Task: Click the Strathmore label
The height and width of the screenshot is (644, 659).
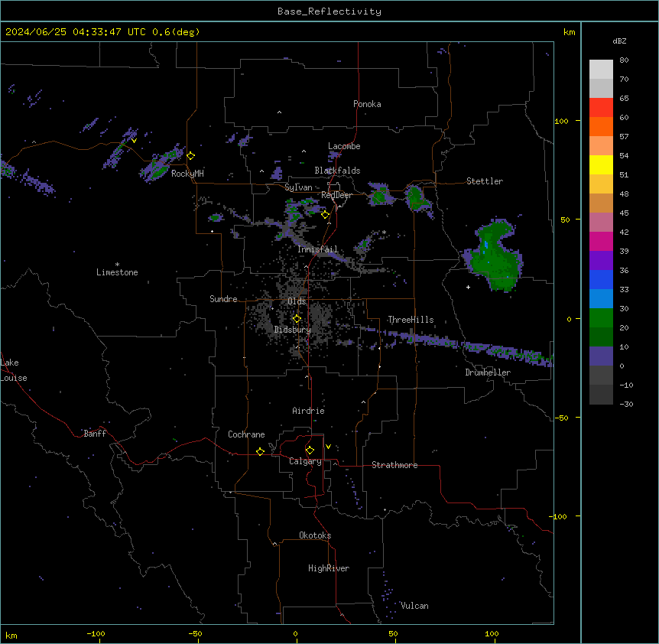Action: coord(394,465)
